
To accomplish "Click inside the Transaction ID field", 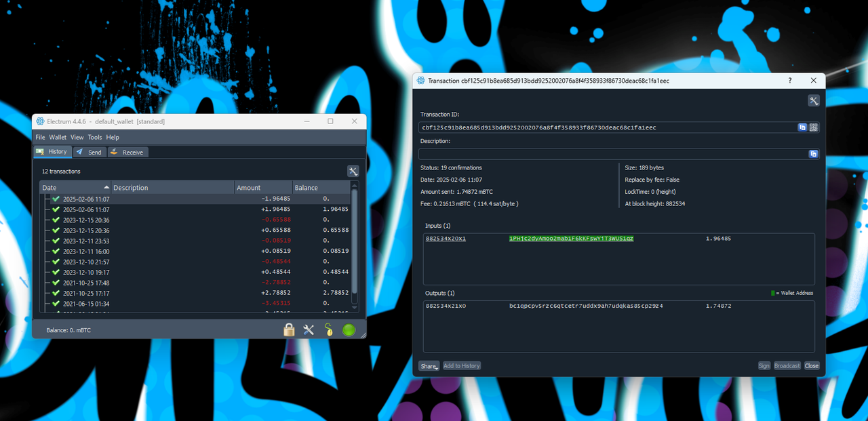I will pos(608,127).
